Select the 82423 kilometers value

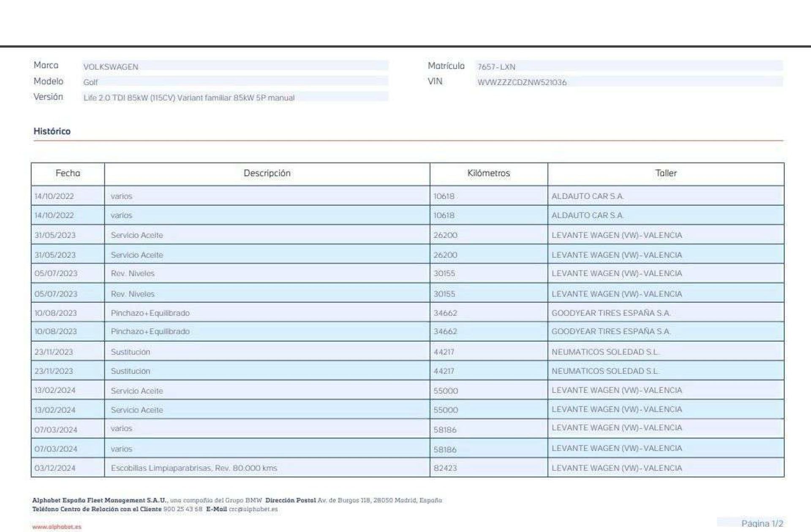pyautogui.click(x=445, y=468)
